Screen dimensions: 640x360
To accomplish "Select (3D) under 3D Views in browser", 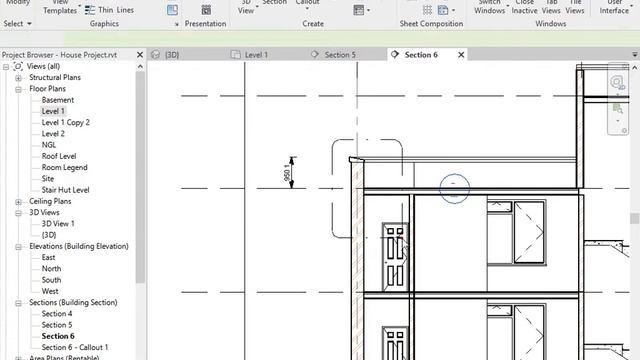I will click(x=49, y=235).
